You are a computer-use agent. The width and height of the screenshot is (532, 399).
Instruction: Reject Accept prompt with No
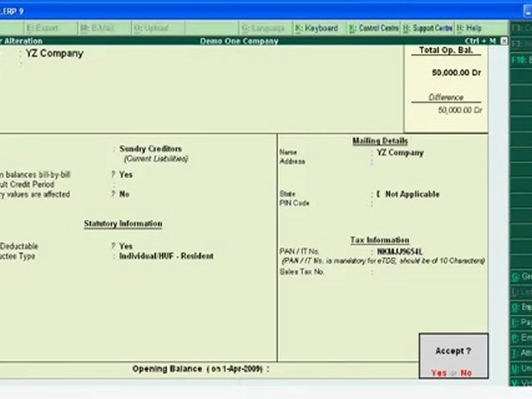466,373
